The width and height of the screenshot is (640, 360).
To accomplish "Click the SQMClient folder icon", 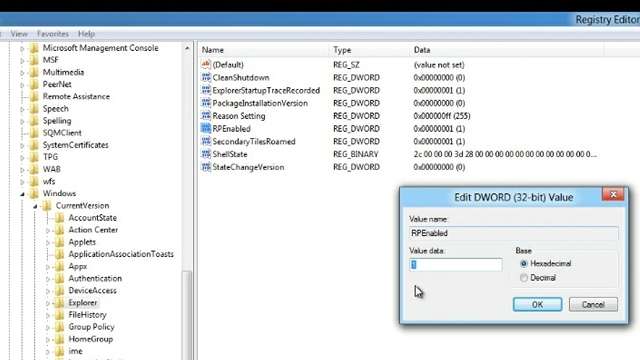I will coord(34,133).
